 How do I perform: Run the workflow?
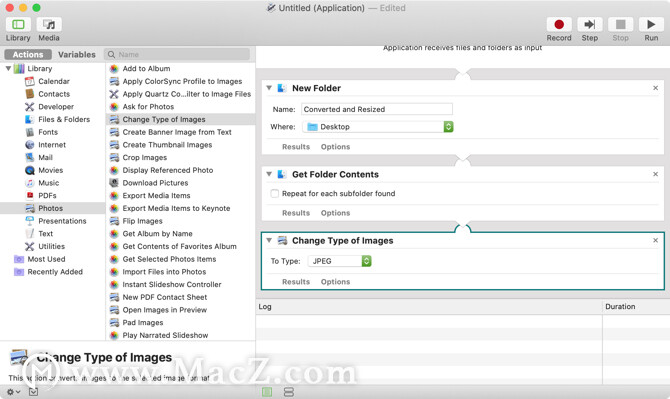pos(651,25)
